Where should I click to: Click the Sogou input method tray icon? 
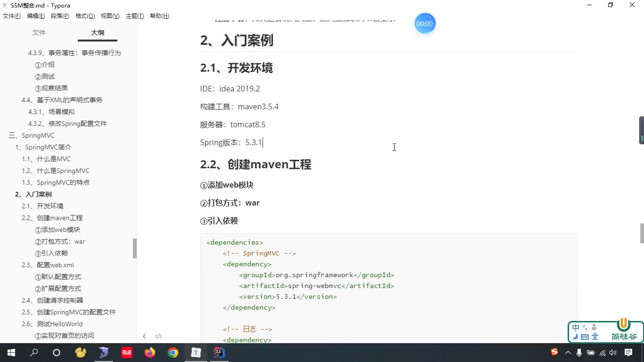(554, 352)
